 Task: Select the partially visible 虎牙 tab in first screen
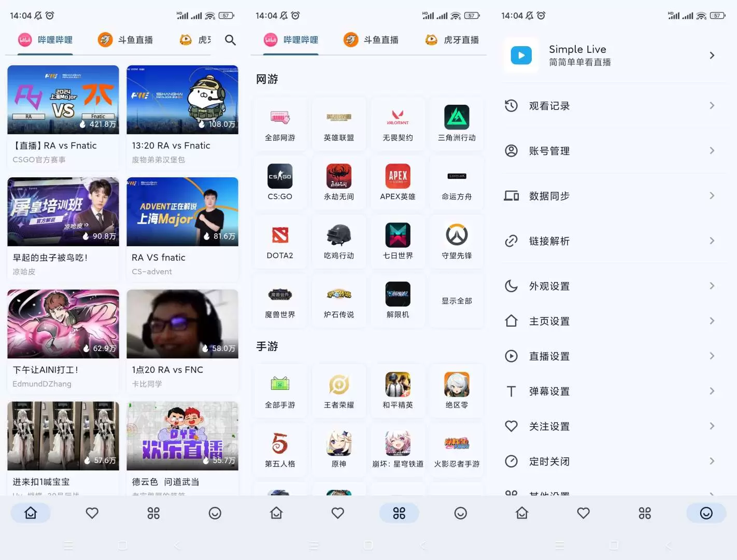(x=195, y=40)
